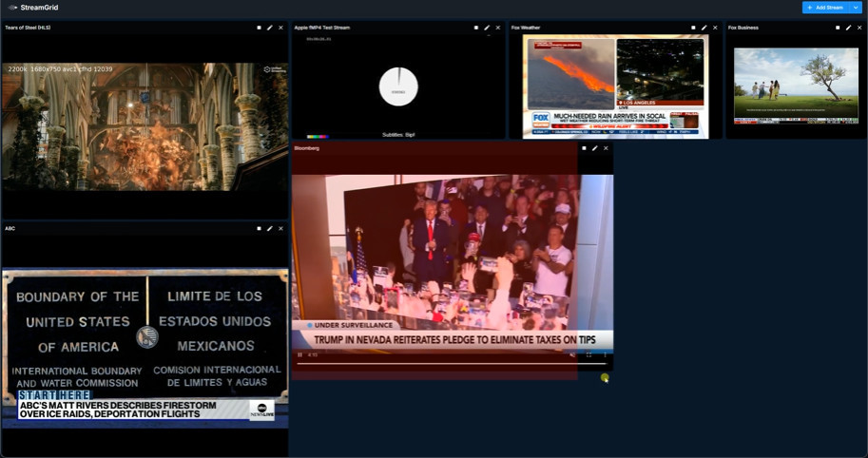The image size is (868, 458).
Task: Stop the Fox Weather stream
Action: [x=693, y=28]
